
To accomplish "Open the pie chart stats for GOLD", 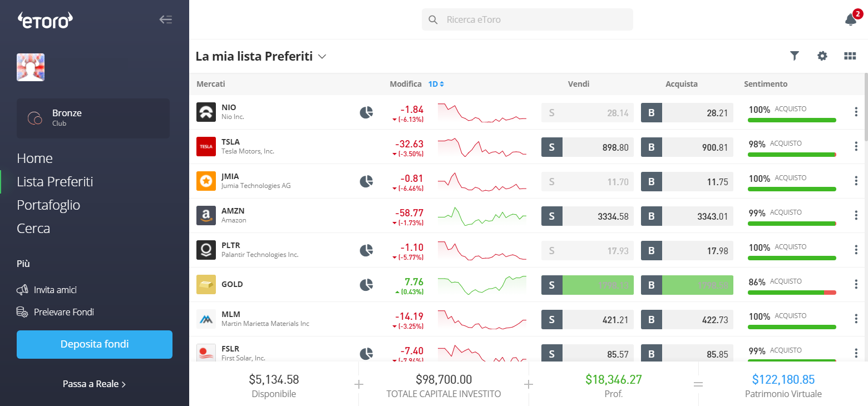I will coord(366,284).
